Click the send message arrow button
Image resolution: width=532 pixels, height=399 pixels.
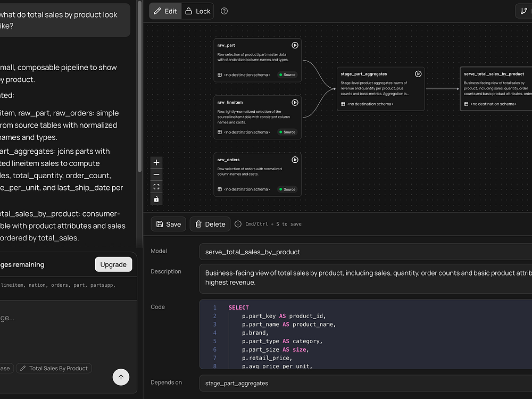121,377
